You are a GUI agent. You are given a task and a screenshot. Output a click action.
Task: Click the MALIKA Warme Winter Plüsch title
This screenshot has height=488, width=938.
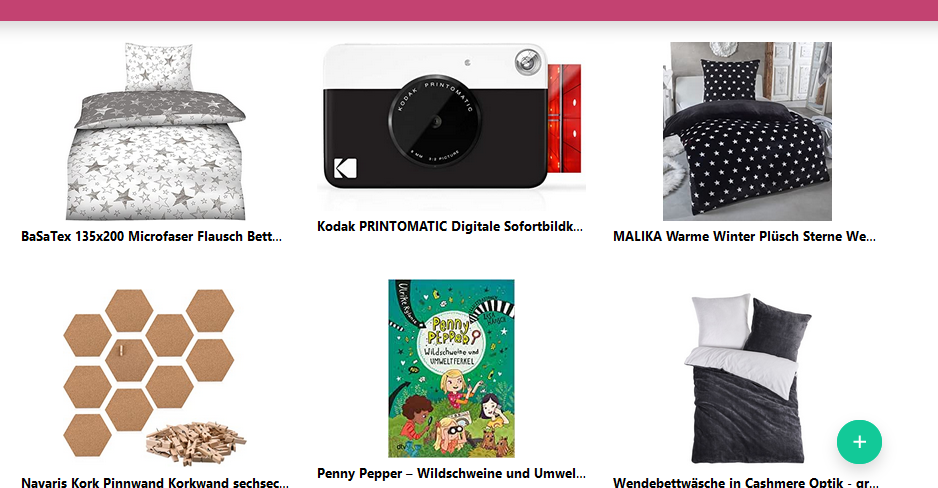pyautogui.click(x=744, y=236)
